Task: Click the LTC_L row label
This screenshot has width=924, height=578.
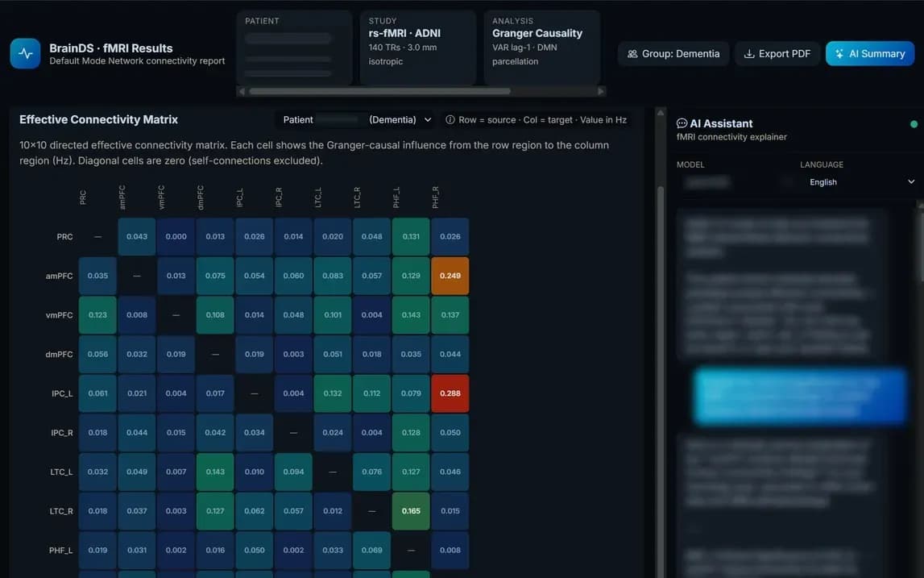Action: (x=62, y=472)
